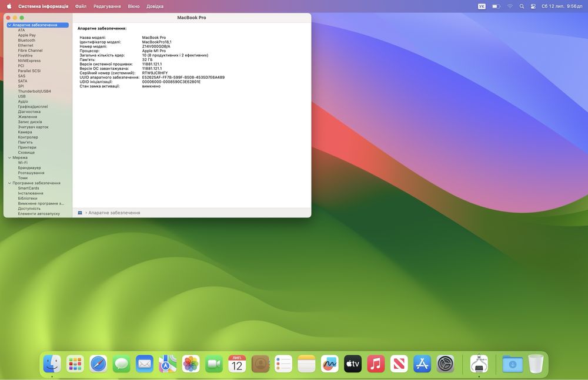Select Живлення in the sidebar

pos(28,117)
